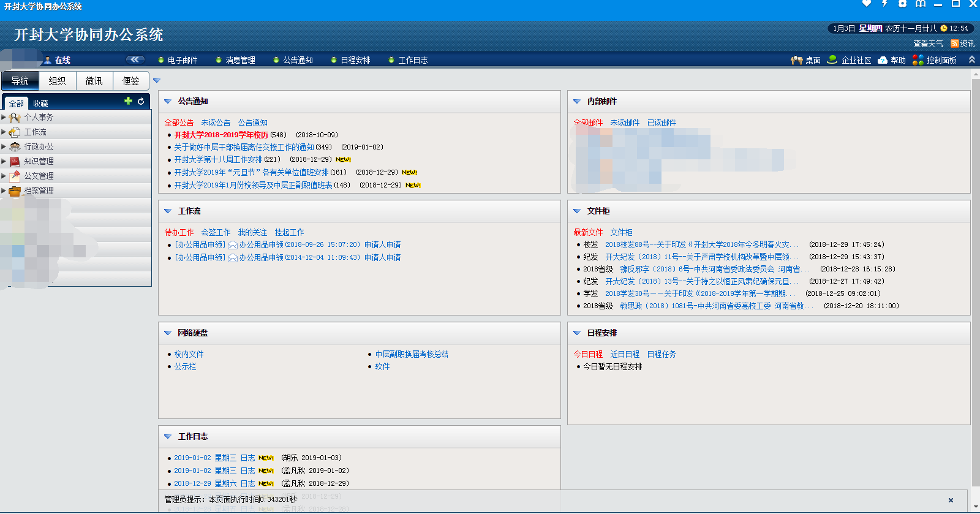The width and height of the screenshot is (980, 514).
Task: Switch to the 组织 tab
Action: click(x=57, y=81)
